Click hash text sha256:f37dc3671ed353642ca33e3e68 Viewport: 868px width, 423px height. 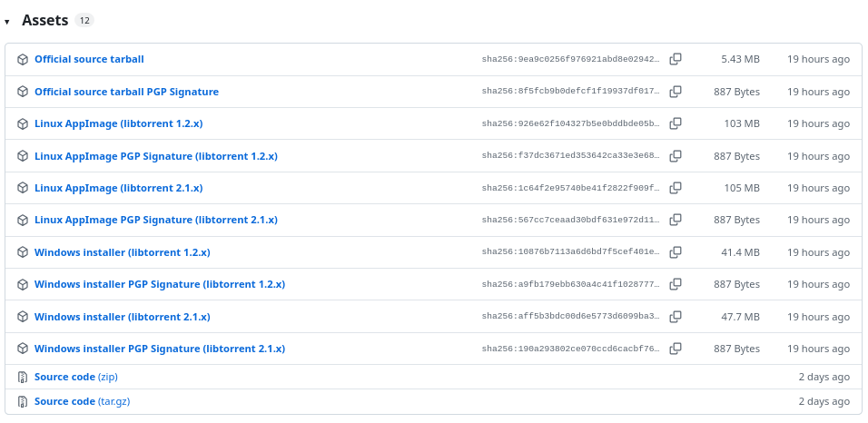[571, 156]
